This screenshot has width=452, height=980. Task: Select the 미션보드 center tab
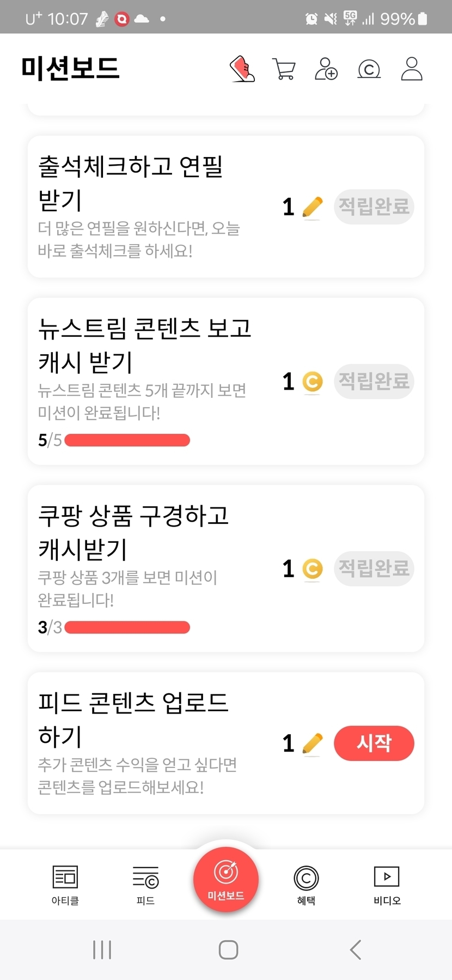click(x=226, y=879)
